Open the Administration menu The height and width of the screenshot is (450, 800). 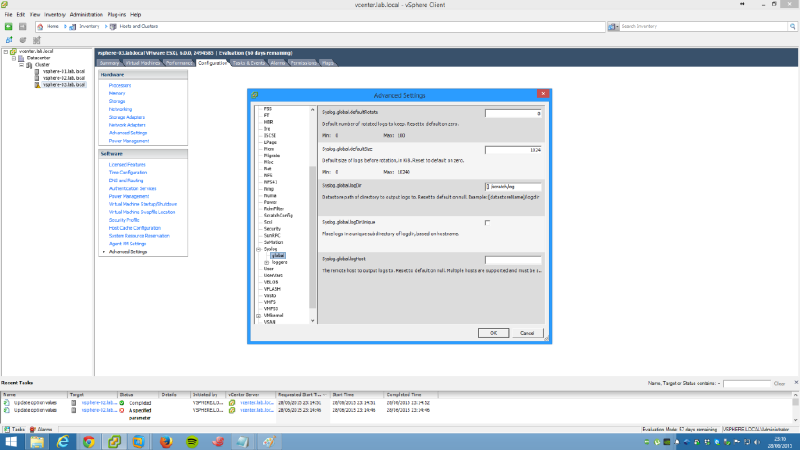84,15
